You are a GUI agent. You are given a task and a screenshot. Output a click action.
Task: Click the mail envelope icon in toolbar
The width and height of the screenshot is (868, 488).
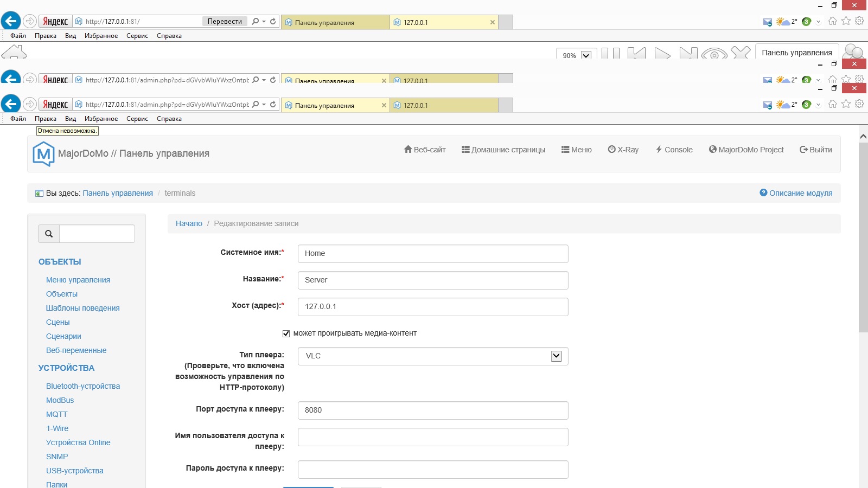click(767, 105)
